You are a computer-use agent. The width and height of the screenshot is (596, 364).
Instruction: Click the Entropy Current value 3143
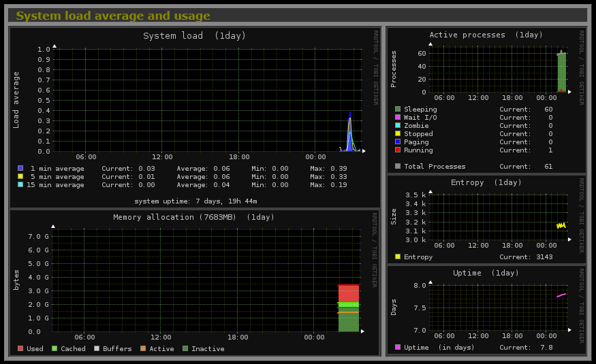(544, 257)
